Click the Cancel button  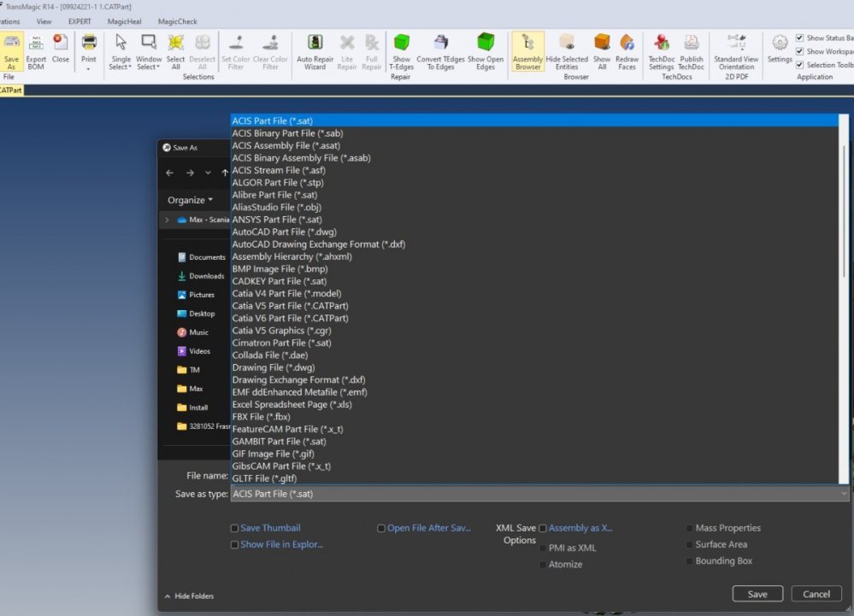(816, 594)
